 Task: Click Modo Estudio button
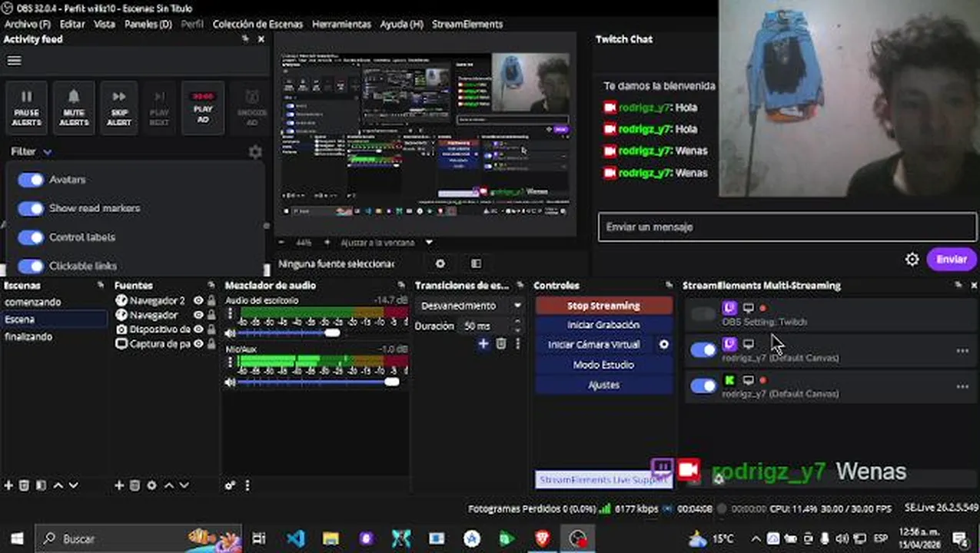click(603, 365)
